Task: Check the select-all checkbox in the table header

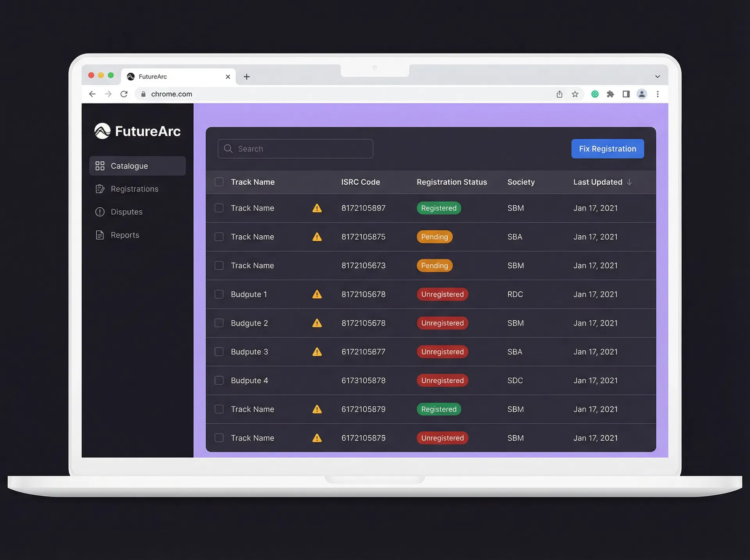Action: 219,182
